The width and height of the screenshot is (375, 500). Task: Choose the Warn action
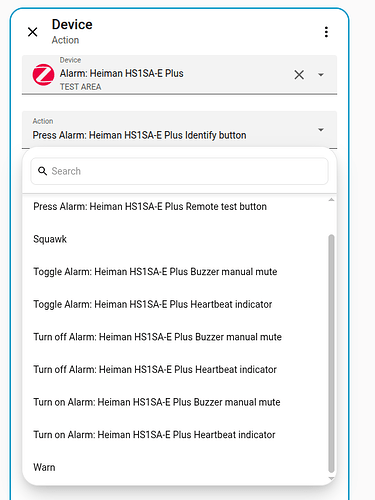(x=175, y=467)
